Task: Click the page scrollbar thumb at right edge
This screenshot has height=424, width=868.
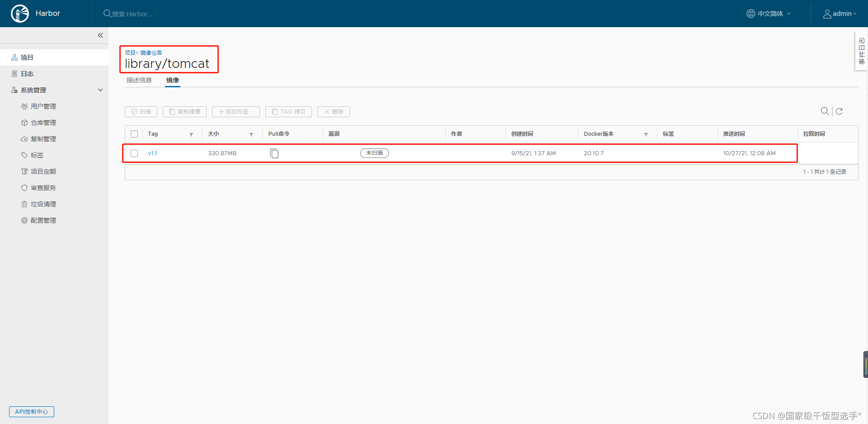Action: pyautogui.click(x=866, y=364)
